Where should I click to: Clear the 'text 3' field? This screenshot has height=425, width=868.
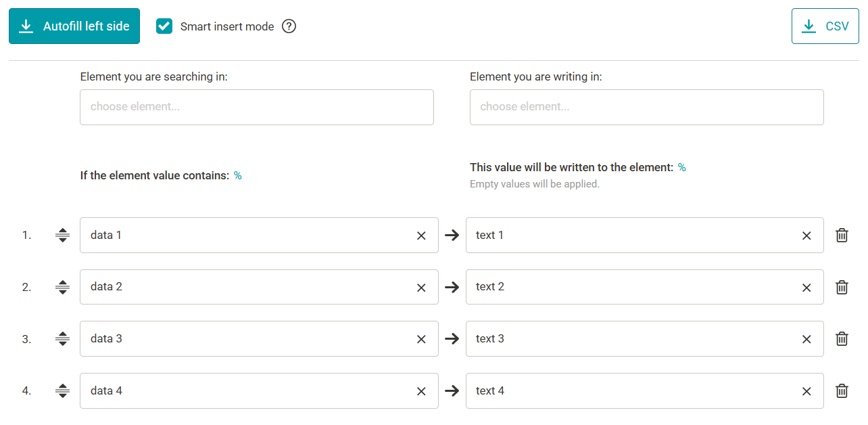(x=806, y=339)
